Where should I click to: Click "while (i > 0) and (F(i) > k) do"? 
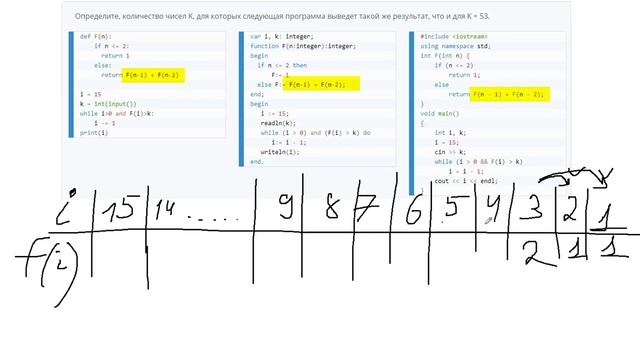316,133
